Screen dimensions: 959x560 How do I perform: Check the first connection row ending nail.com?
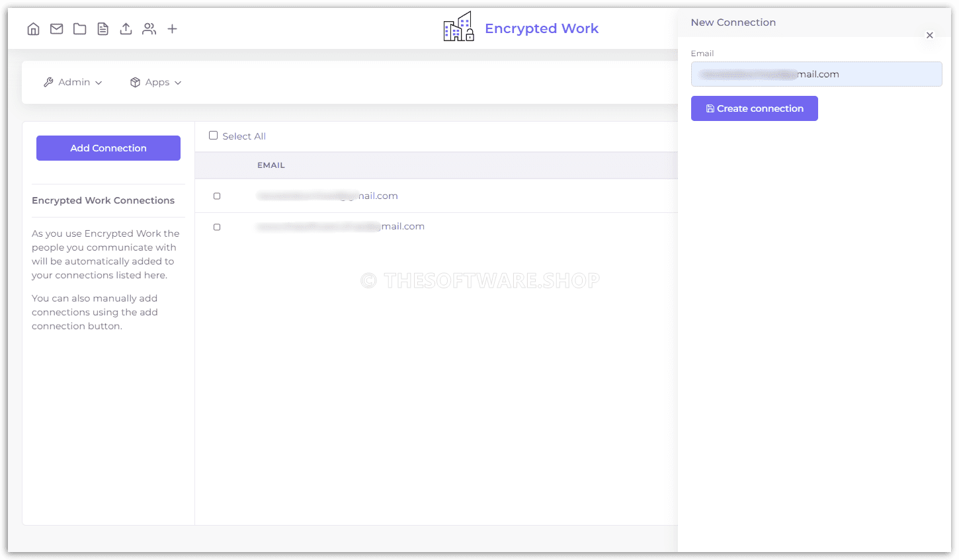[217, 196]
